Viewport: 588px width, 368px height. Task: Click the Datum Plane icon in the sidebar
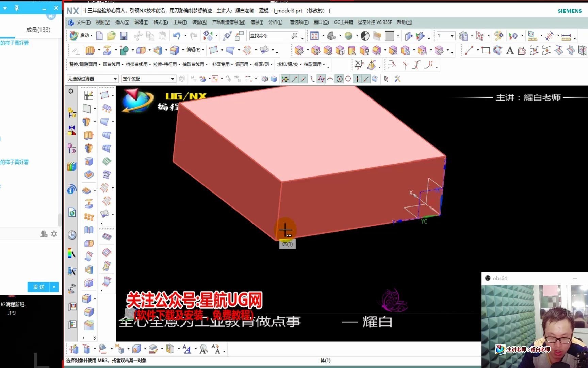[87, 108]
